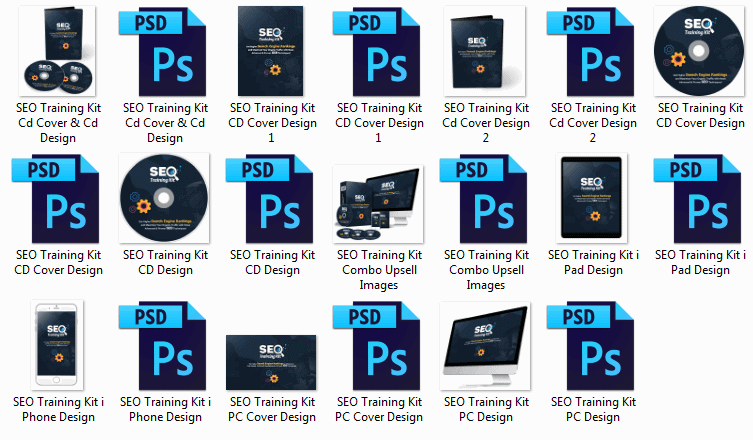The width and height of the screenshot is (753, 440).
Task: Click 'i Pad Design' filename under tablet thumbnail
Action: click(x=593, y=262)
